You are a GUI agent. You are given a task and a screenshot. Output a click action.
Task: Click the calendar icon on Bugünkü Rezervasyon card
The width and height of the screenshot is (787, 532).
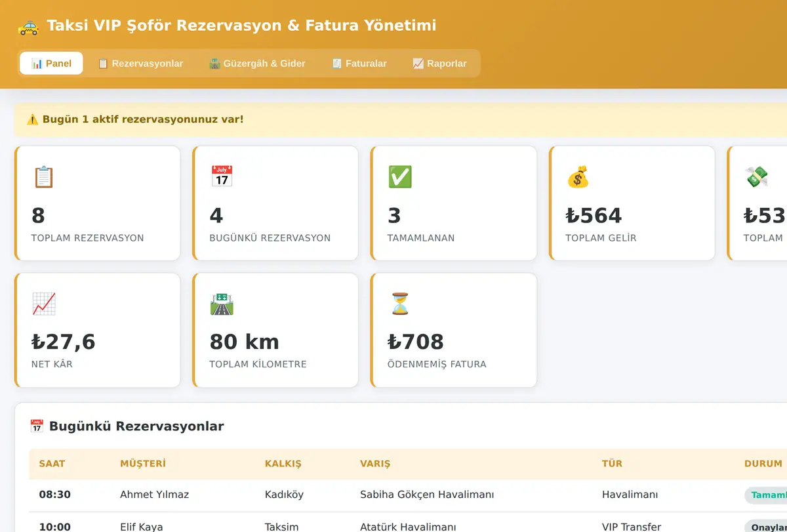click(222, 177)
